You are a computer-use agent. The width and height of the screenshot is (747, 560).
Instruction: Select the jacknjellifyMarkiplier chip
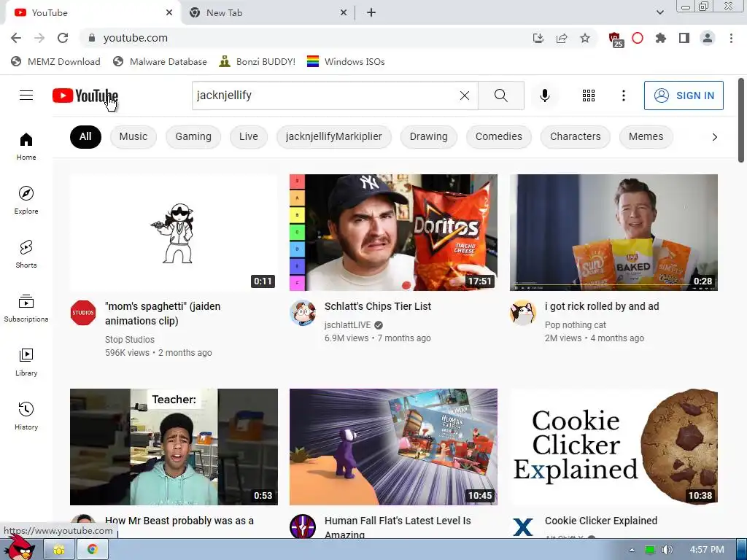click(334, 136)
